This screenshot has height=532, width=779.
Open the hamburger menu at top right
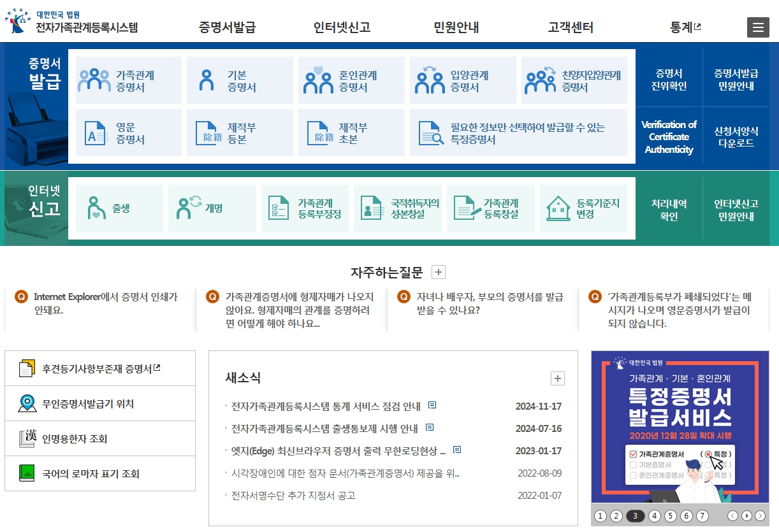[758, 27]
